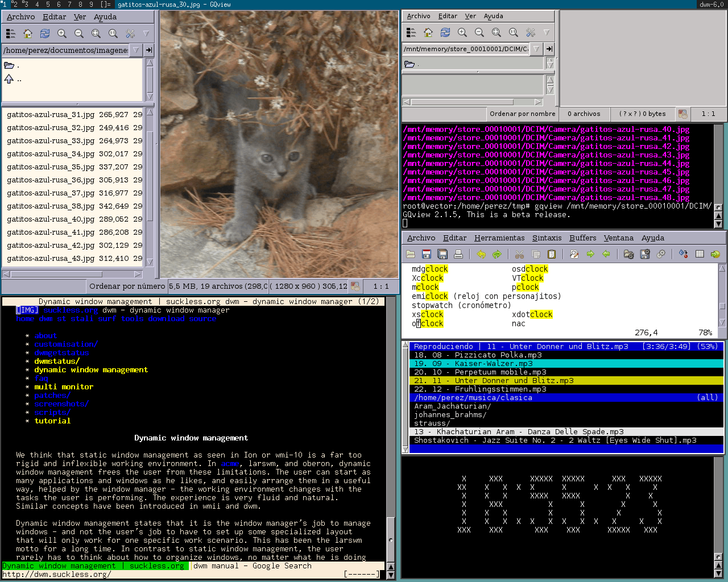
Task: Open the Sintaxis menu in Vim
Action: (547, 238)
